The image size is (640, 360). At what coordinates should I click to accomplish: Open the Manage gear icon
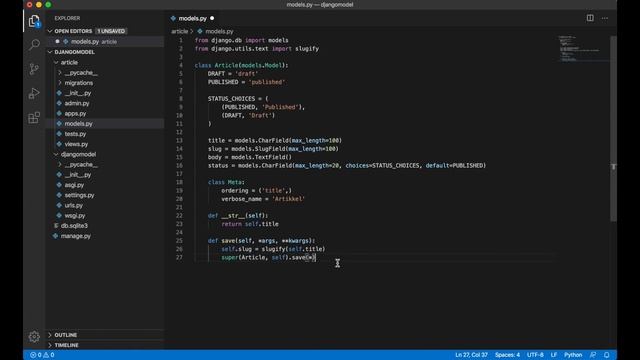point(34,336)
